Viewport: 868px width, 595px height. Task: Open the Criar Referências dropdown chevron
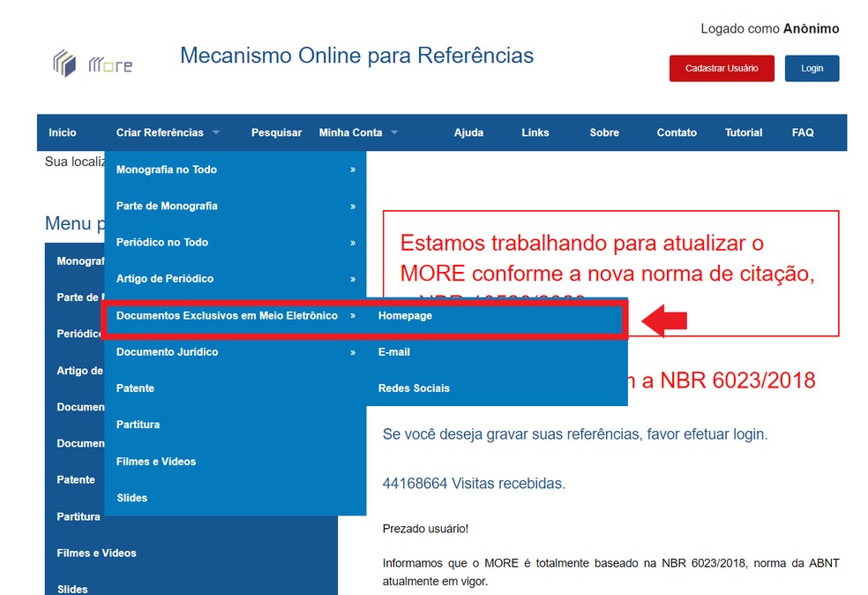[x=214, y=132]
